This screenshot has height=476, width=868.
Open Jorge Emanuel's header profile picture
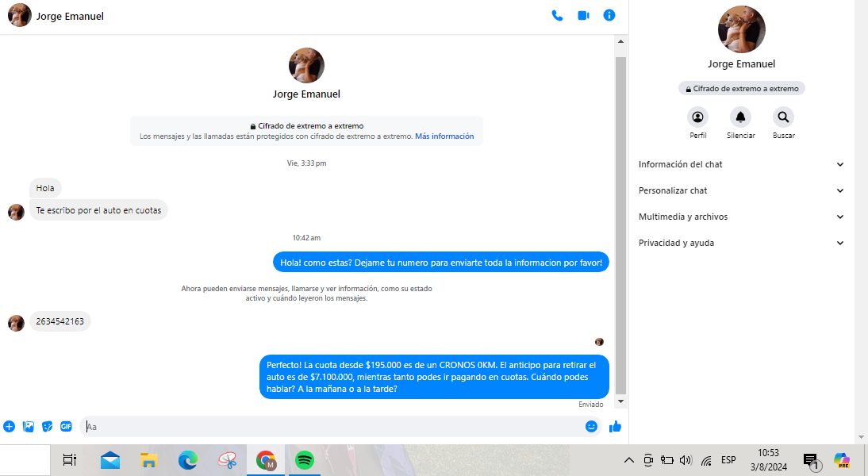(x=19, y=16)
